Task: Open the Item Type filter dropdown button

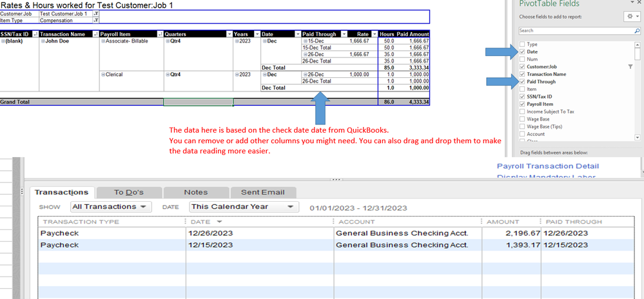Action: [x=96, y=20]
